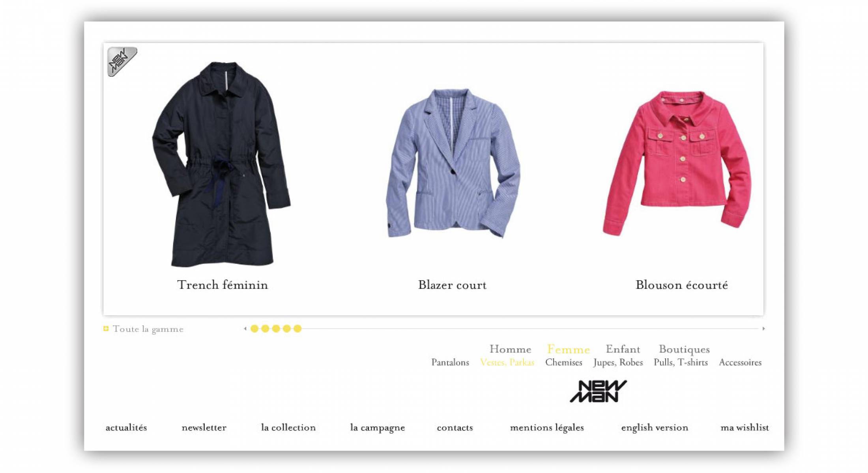
Task: Switch to the Homme section
Action: (x=510, y=349)
